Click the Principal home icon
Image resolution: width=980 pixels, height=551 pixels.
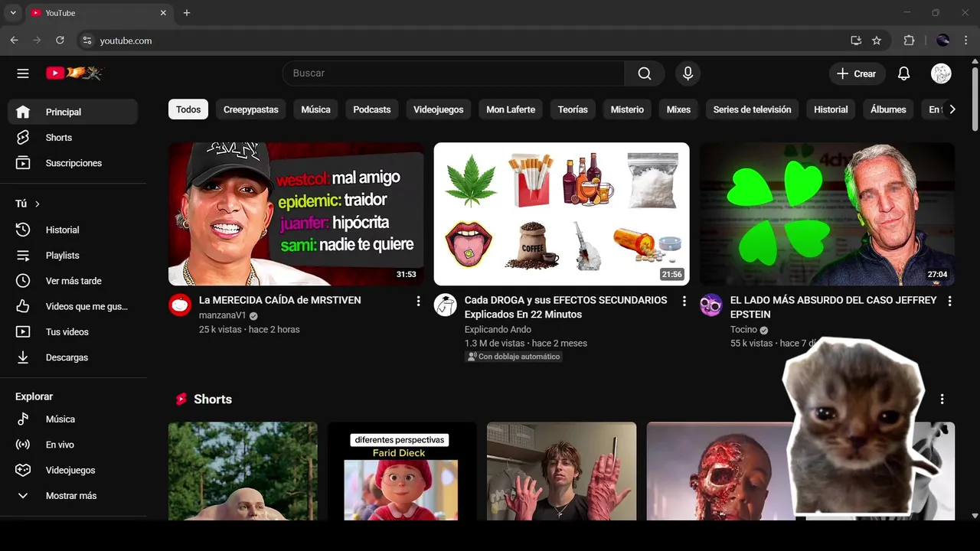pos(23,112)
